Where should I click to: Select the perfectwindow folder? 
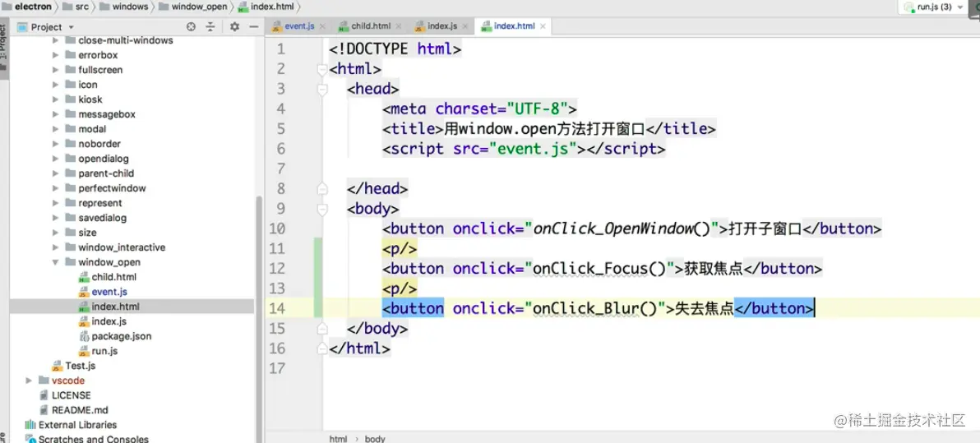(x=112, y=188)
